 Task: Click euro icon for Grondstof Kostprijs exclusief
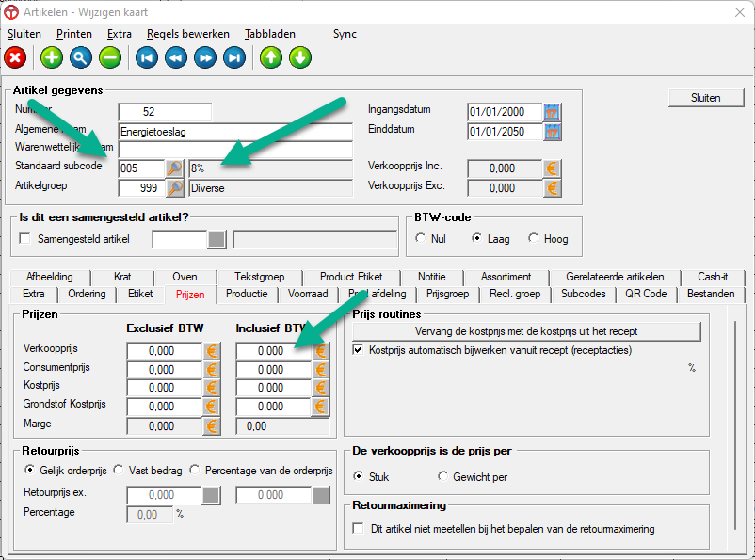tap(212, 407)
